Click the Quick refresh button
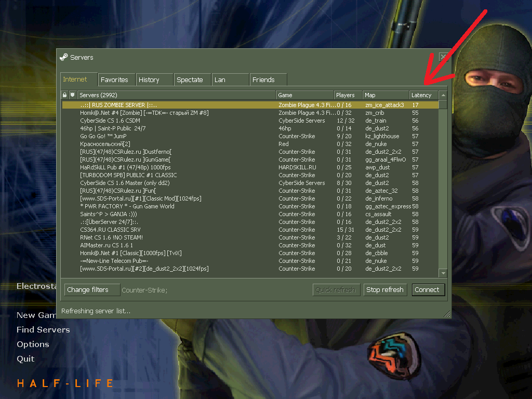This screenshot has height=399, width=532. click(x=336, y=290)
